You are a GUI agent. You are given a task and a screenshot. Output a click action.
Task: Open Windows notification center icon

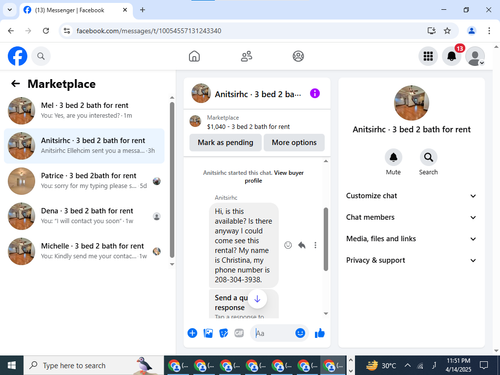(x=484, y=365)
